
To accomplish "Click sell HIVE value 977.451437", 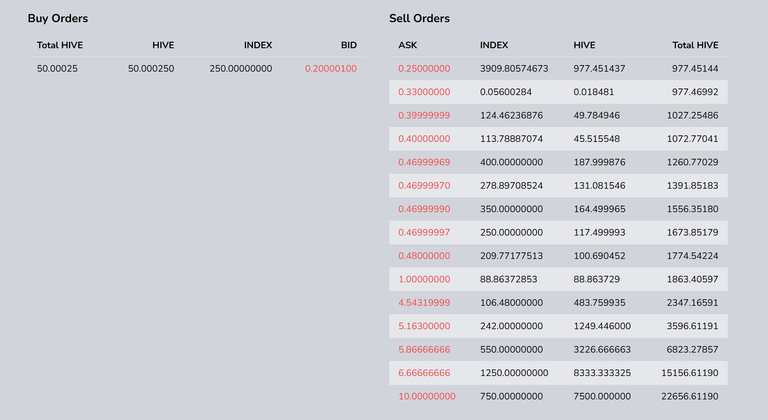I will [x=599, y=69].
